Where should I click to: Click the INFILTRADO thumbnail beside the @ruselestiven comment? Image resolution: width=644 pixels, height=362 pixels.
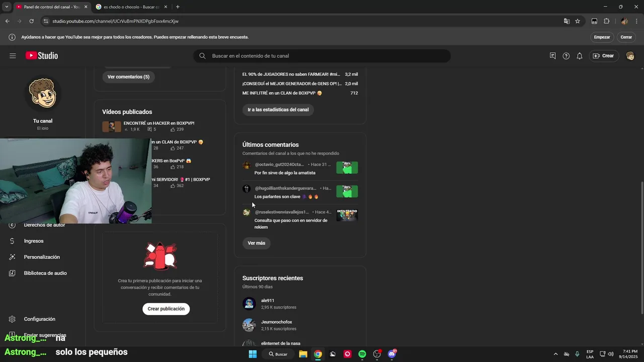tap(347, 215)
